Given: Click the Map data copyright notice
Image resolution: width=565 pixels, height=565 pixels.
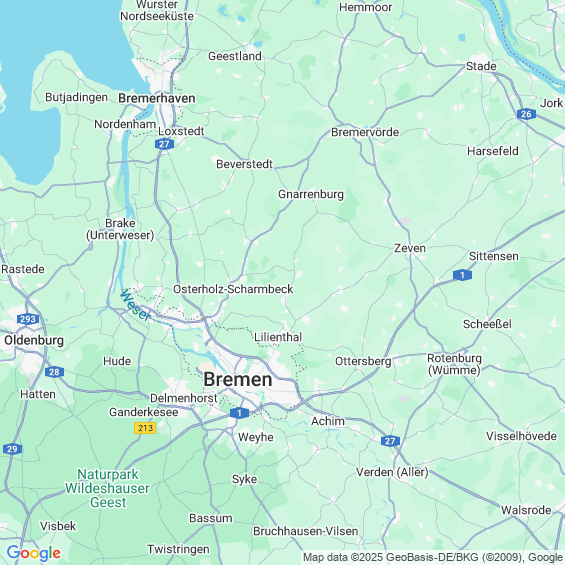Looking at the screenshot, I should 433,557.
